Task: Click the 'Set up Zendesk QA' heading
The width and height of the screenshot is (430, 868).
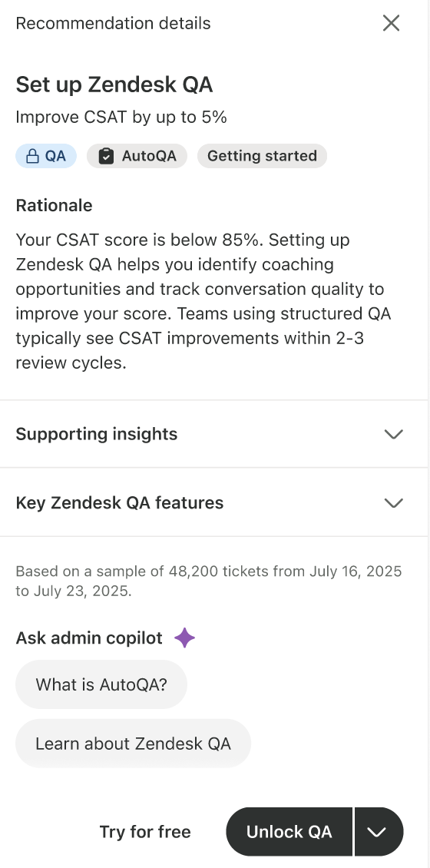Action: [114, 84]
